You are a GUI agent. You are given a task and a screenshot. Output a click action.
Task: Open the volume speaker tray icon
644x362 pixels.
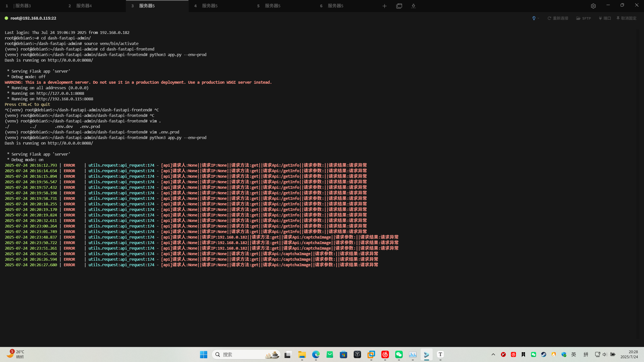[x=605, y=354]
